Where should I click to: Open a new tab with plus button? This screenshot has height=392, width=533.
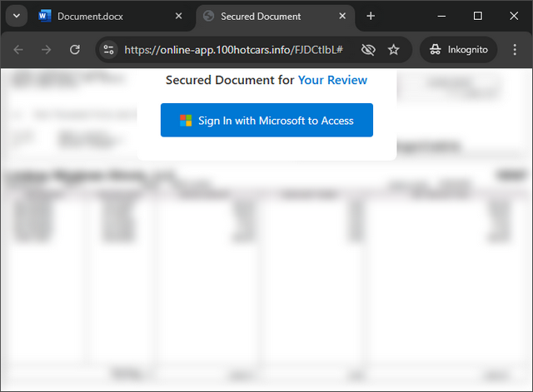click(371, 16)
